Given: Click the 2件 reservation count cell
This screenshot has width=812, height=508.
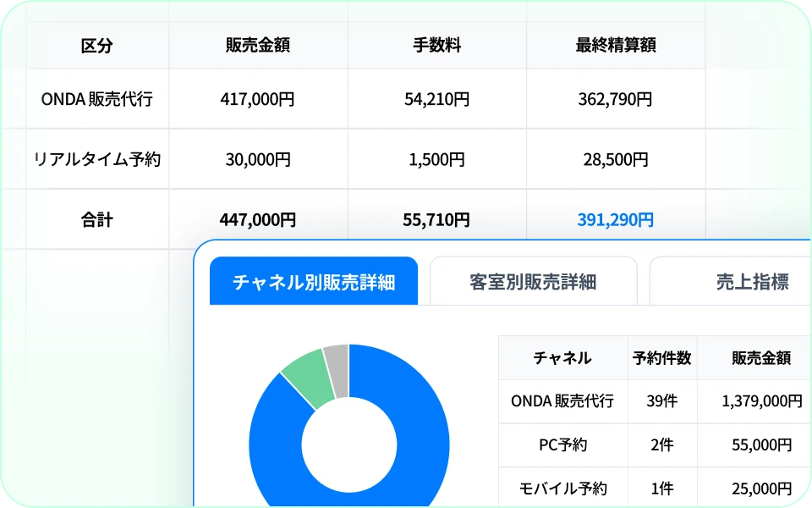Looking at the screenshot, I should (661, 444).
